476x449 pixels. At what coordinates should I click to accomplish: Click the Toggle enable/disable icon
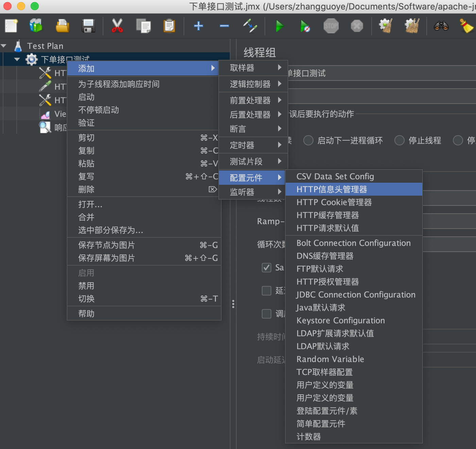(x=250, y=26)
